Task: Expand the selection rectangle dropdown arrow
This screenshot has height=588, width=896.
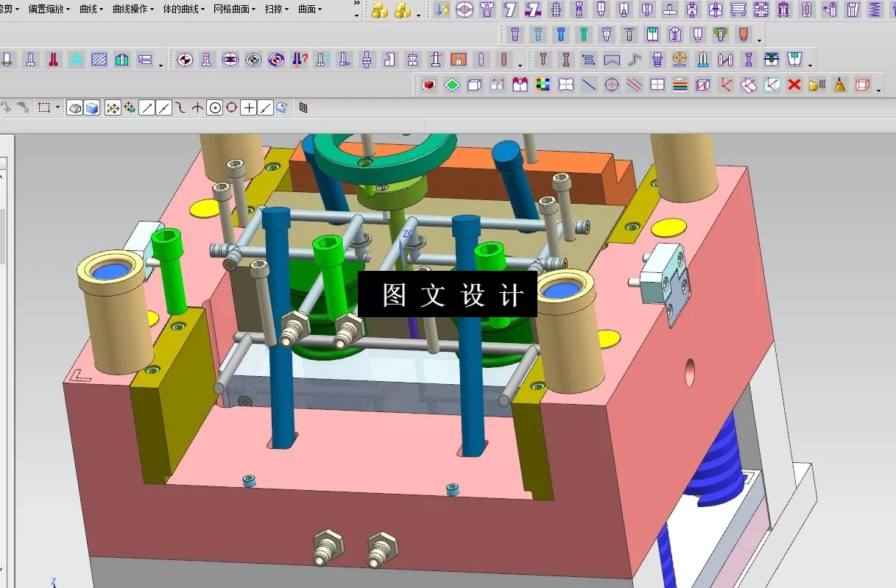Action: point(57,107)
